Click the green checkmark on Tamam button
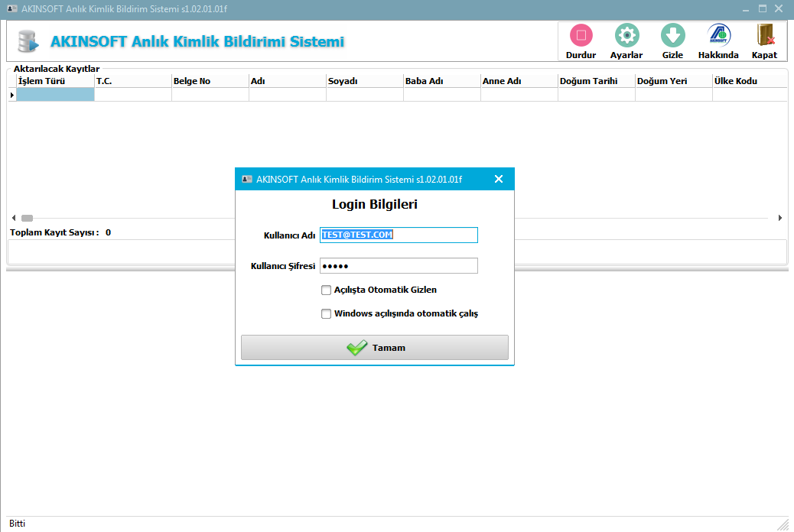The width and height of the screenshot is (794, 532). click(357, 347)
